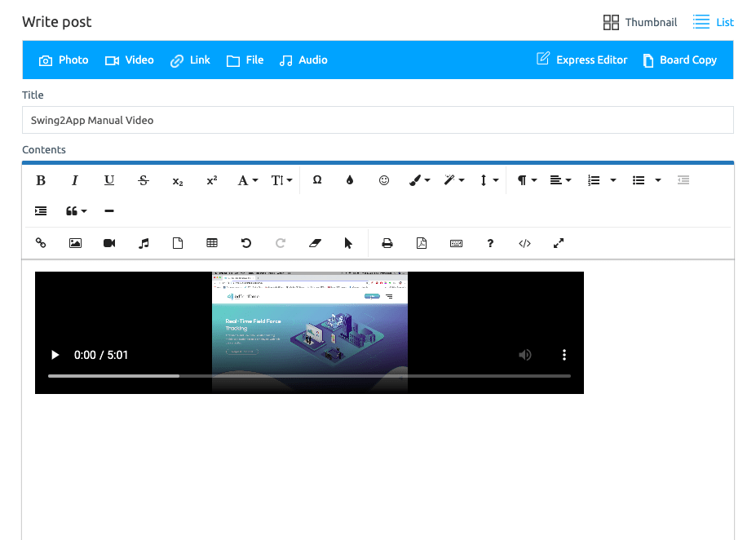
Task: Clear formatting with the eraser icon
Action: 315,243
